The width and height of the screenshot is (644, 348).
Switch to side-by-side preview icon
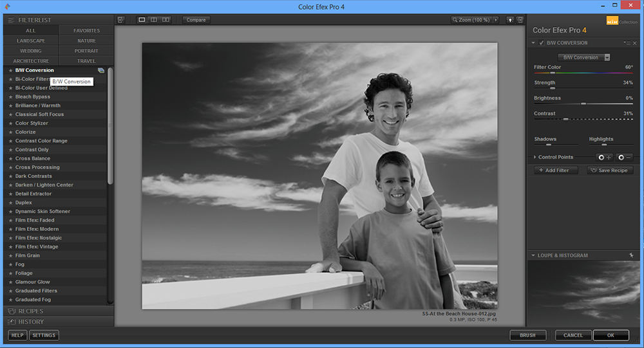click(166, 20)
